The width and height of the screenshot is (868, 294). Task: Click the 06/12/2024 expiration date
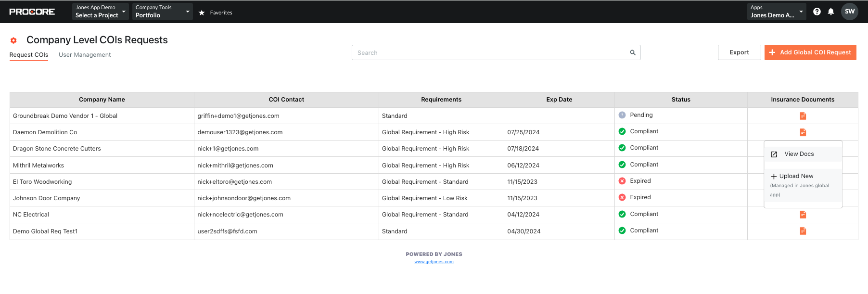523,166
